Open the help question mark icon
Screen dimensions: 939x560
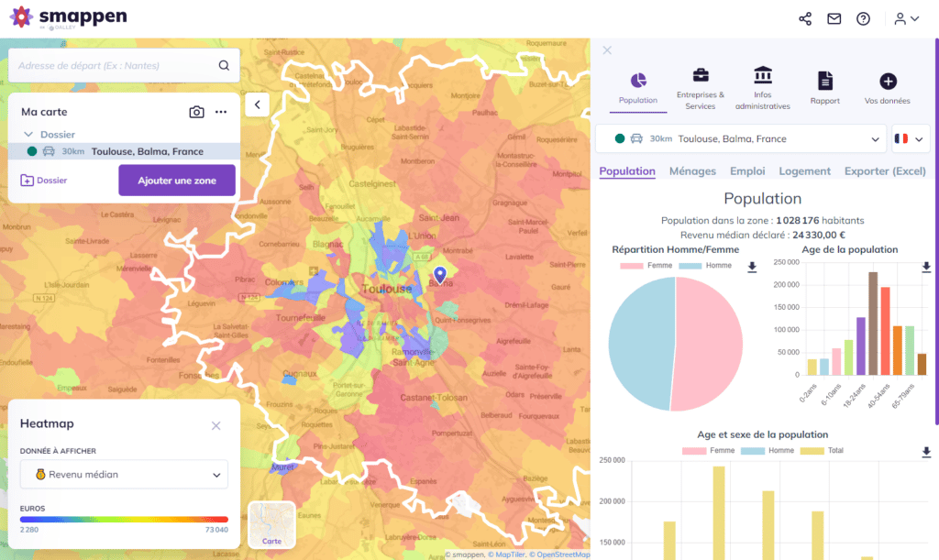(863, 18)
